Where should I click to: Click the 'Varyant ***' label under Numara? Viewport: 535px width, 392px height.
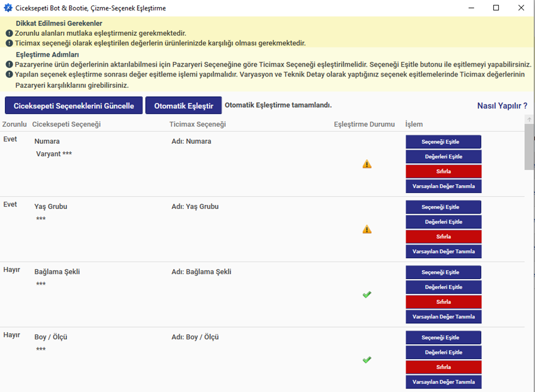tap(54, 154)
